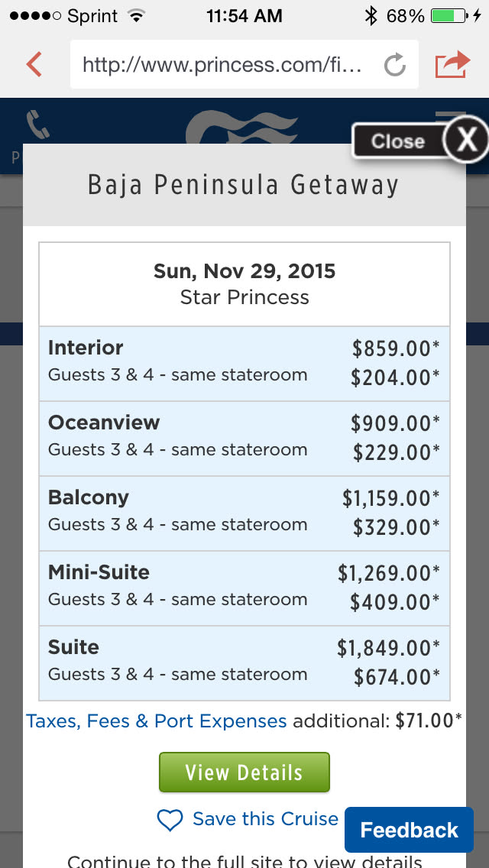Open Taxes, Fees & Port Expenses link
This screenshot has width=489, height=868.
[157, 721]
